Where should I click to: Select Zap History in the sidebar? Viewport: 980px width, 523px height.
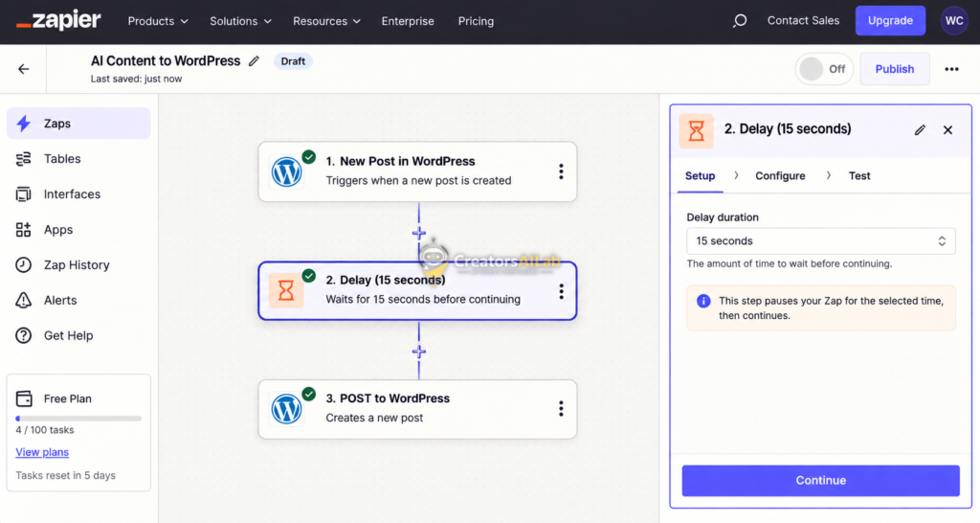coord(78,264)
